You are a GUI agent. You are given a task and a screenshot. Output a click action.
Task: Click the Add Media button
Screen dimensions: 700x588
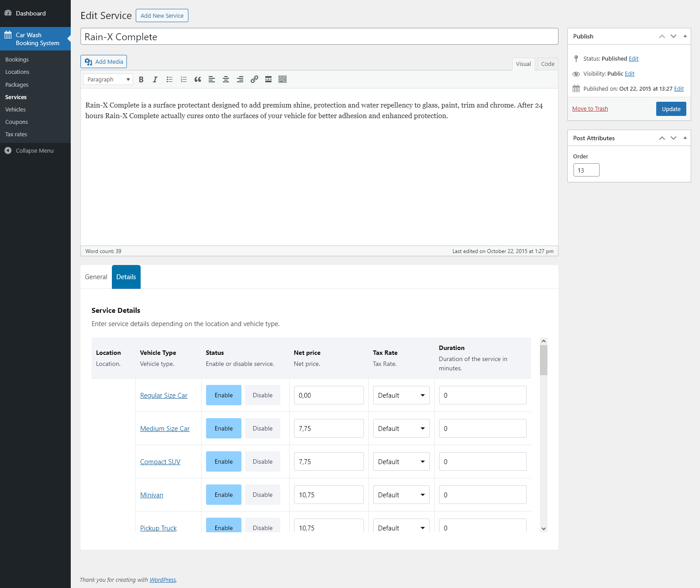coord(103,61)
